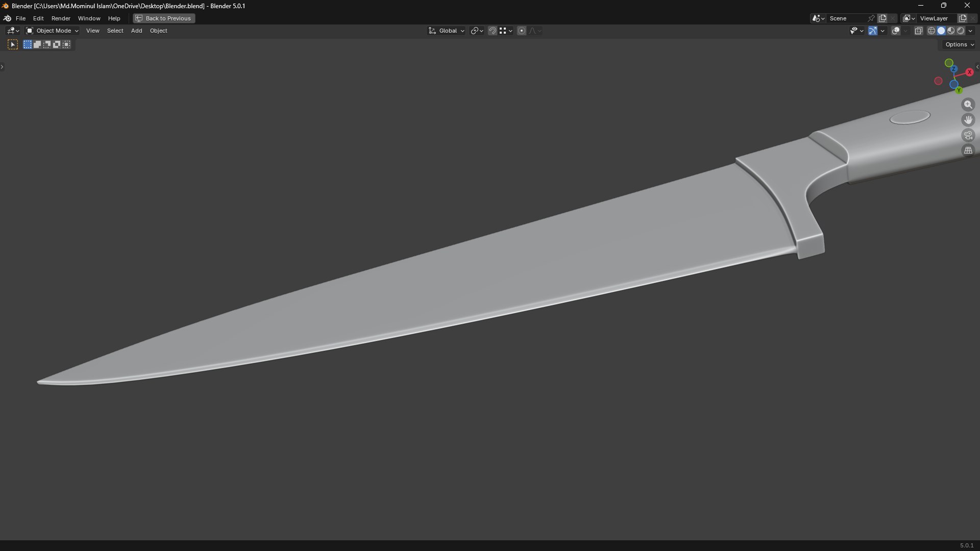Toggle X-ray mode
The image size is (980, 551).
[918, 31]
